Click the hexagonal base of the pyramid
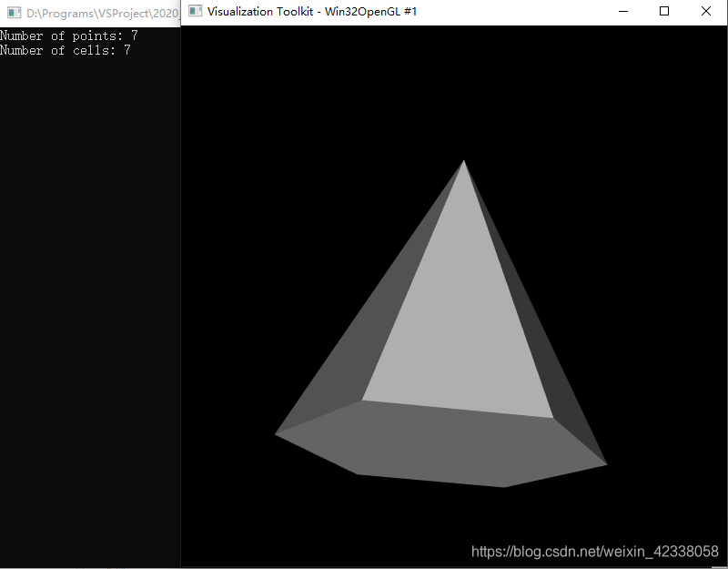This screenshot has width=728, height=569. click(446, 446)
